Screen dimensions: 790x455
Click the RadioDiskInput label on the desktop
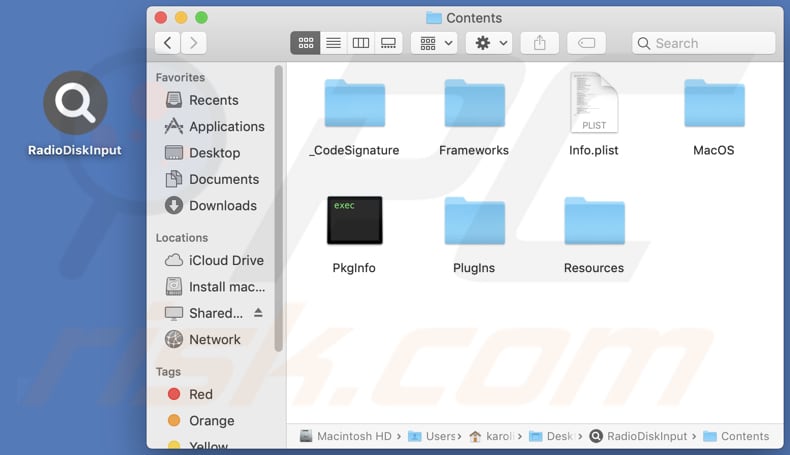[75, 150]
